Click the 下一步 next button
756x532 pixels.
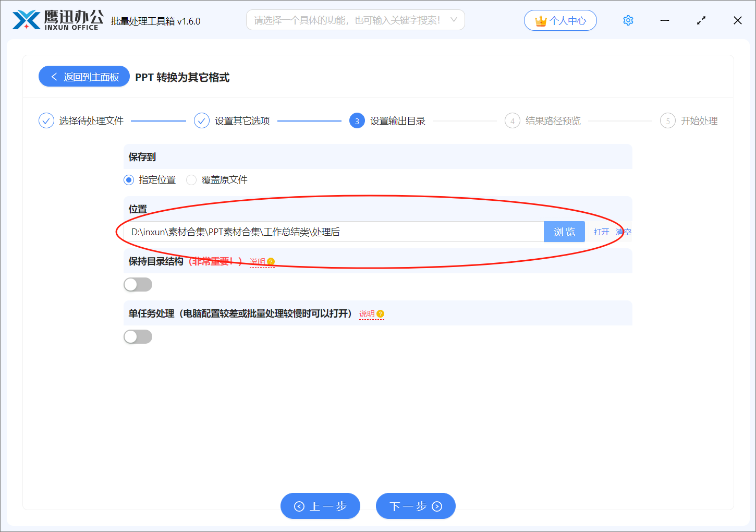click(416, 505)
